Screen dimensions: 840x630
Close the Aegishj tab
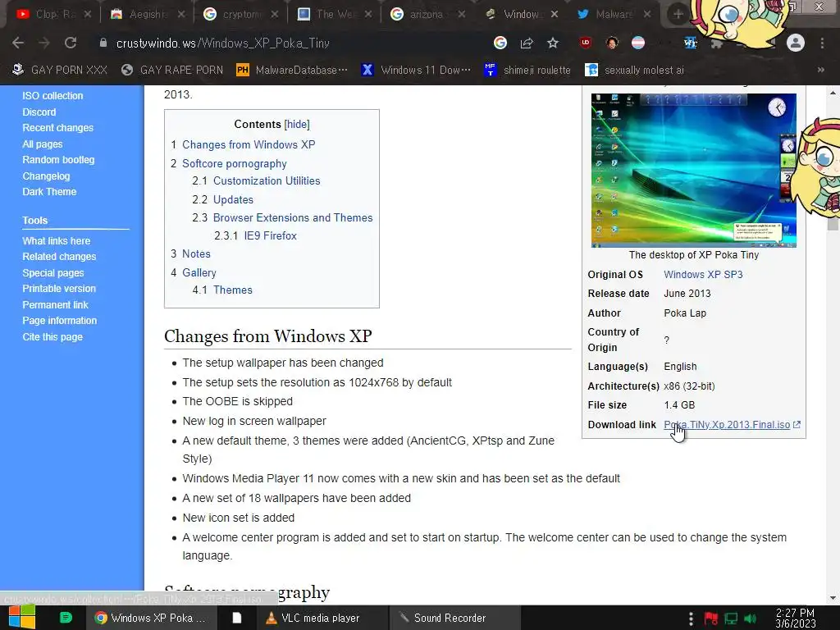pyautogui.click(x=181, y=15)
